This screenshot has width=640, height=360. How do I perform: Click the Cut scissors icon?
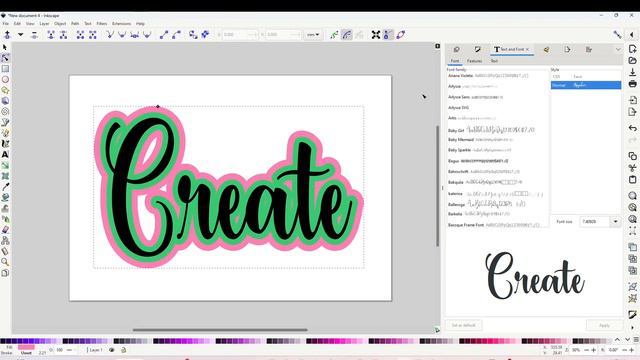click(633, 168)
